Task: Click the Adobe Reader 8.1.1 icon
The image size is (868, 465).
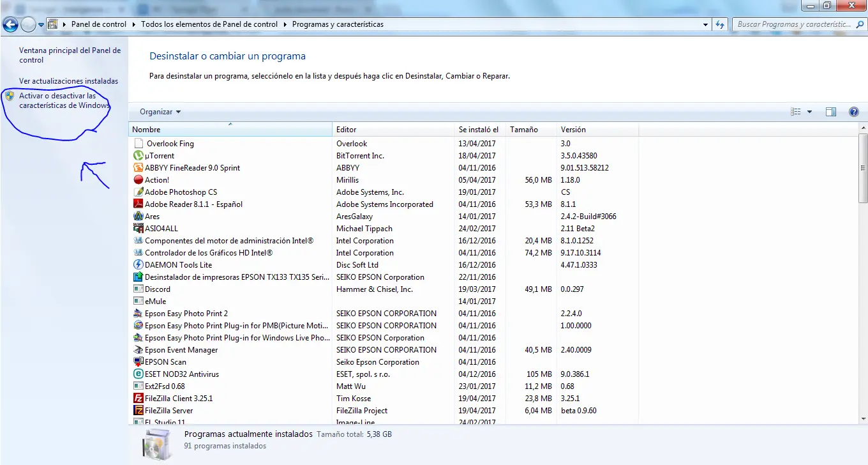Action: click(x=138, y=204)
